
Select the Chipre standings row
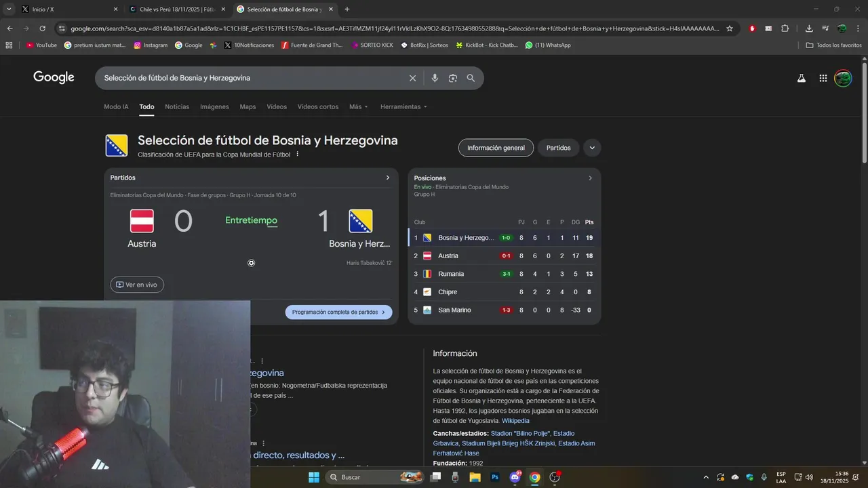coord(505,292)
